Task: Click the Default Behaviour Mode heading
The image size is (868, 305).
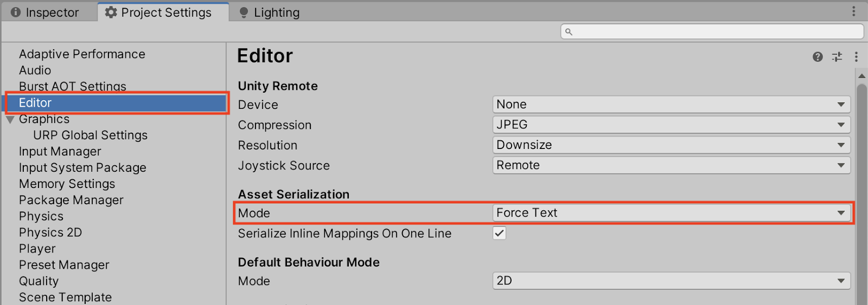Action: [309, 262]
